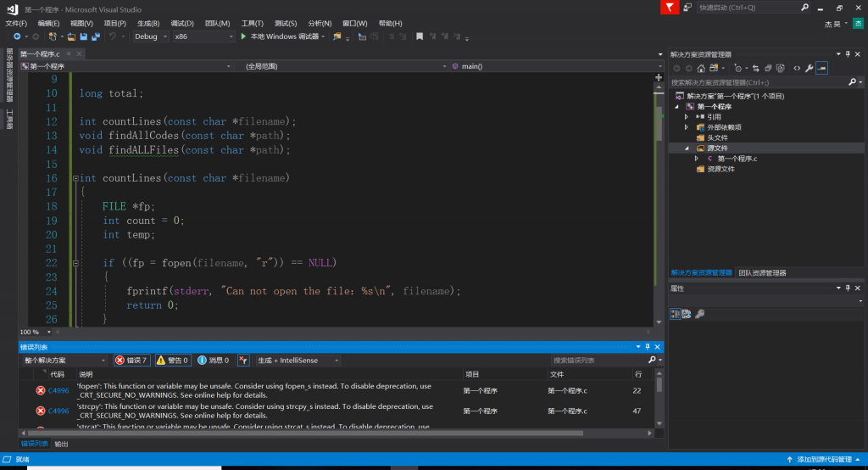
Task: Save the current file with the disk icon
Action: (x=84, y=36)
